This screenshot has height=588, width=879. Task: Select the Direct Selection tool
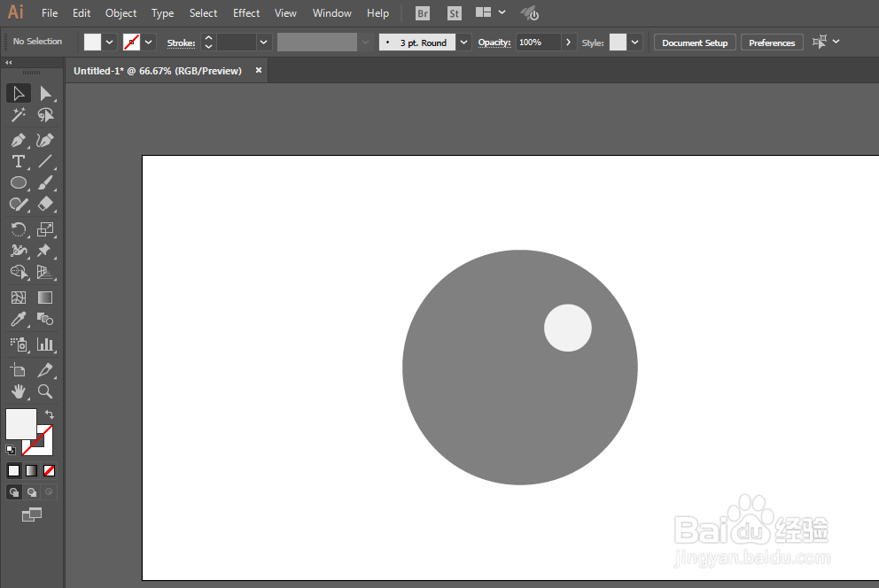click(x=45, y=94)
